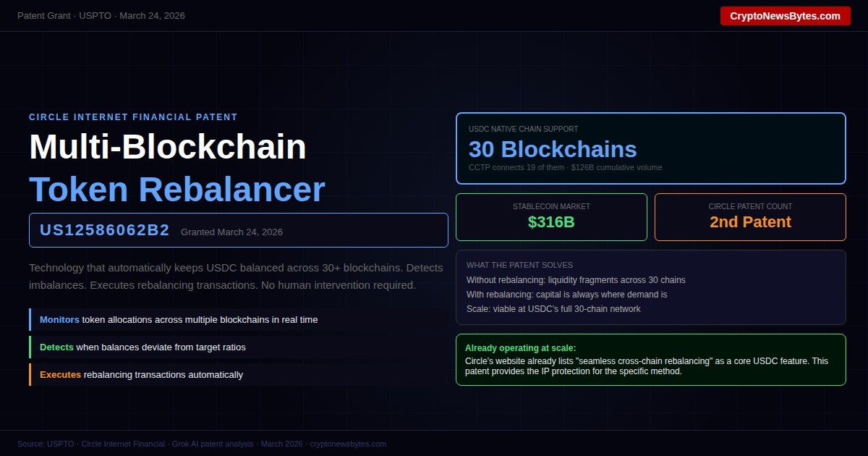
Task: Click the CryptoNewsBytes.com red badge
Action: coord(785,16)
